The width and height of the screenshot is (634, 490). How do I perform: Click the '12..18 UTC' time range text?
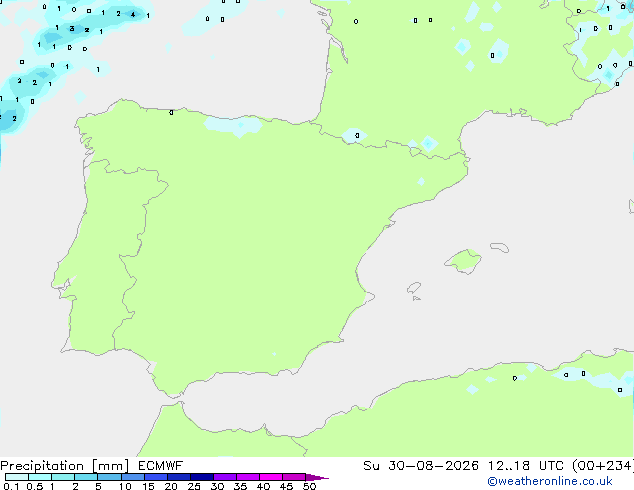(x=526, y=466)
